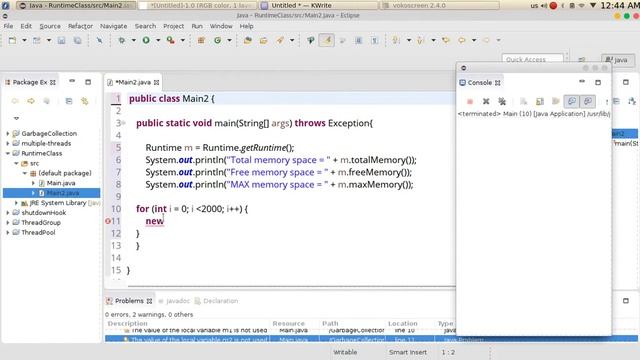640x360 pixels.
Task: Expand the JRE System Library node
Action: click(16, 203)
